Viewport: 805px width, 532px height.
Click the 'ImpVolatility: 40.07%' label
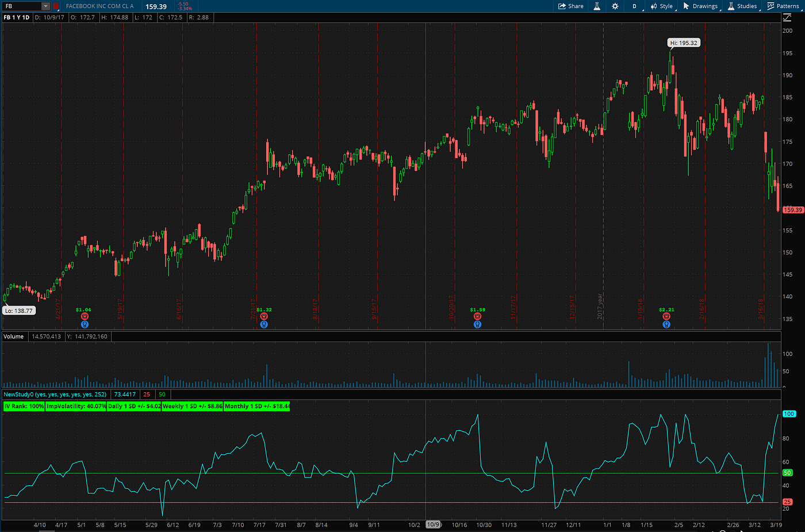coord(76,406)
